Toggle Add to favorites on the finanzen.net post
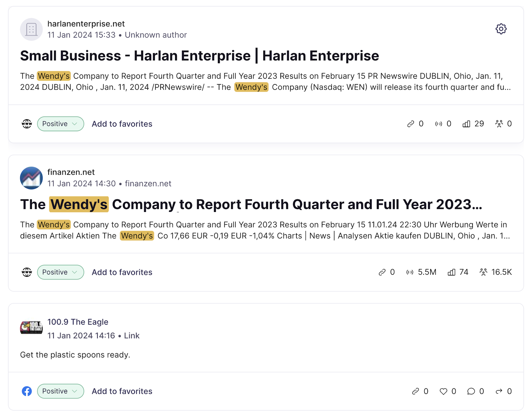This screenshot has height=420, width=532. tap(122, 272)
